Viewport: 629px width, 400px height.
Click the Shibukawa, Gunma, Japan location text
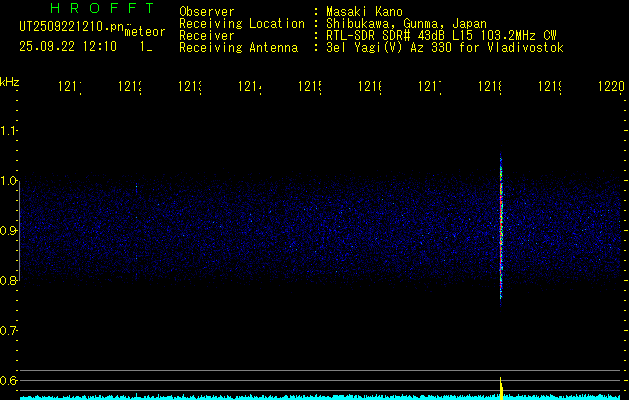401,23
